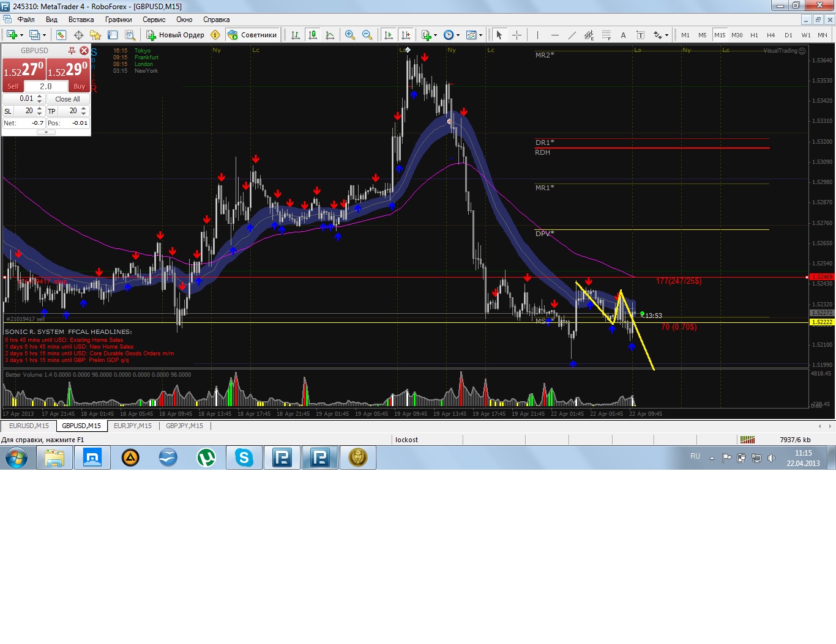The width and height of the screenshot is (836, 644).
Task: Open the Templates icon
Action: pos(471,35)
